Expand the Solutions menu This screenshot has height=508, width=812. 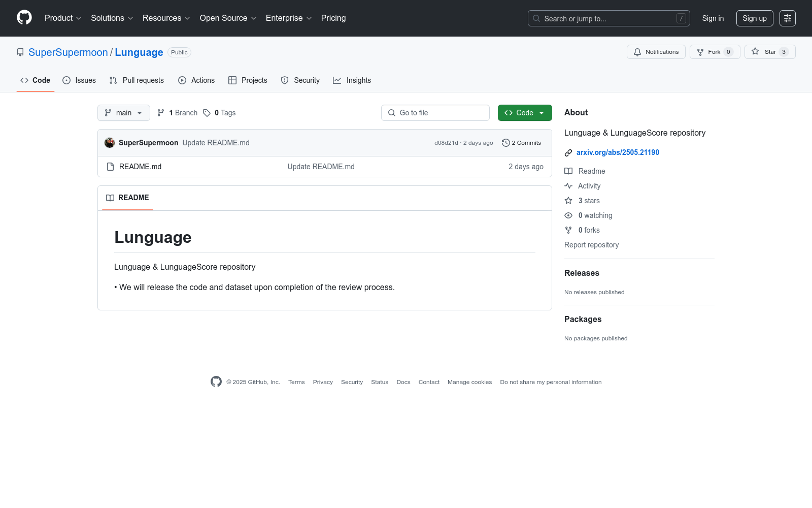[112, 18]
